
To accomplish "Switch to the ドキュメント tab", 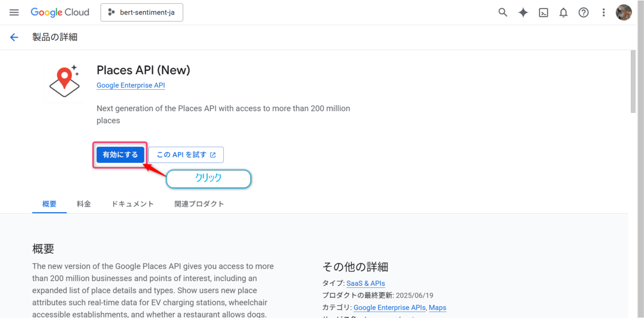I will pos(133,204).
